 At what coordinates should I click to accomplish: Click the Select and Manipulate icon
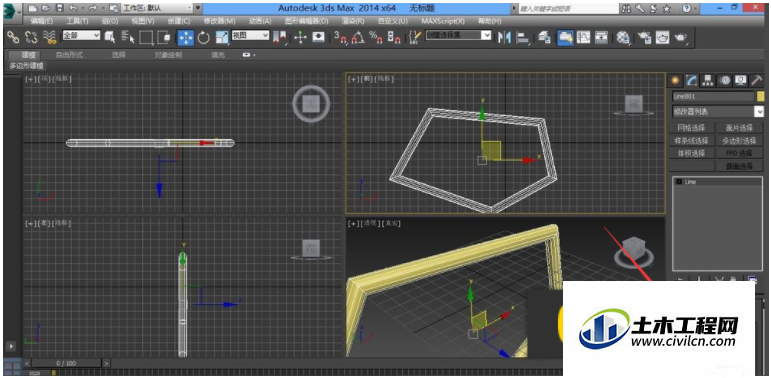[300, 37]
